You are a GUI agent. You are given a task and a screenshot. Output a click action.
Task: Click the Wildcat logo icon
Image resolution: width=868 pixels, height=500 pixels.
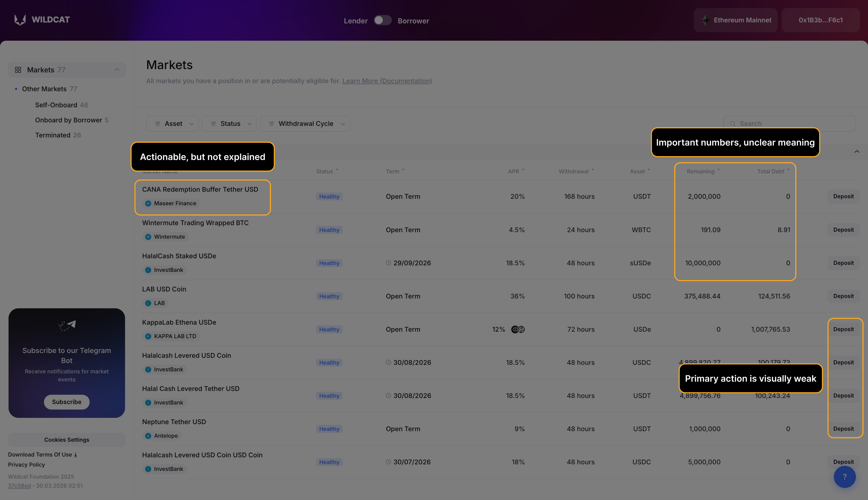pyautogui.click(x=20, y=20)
